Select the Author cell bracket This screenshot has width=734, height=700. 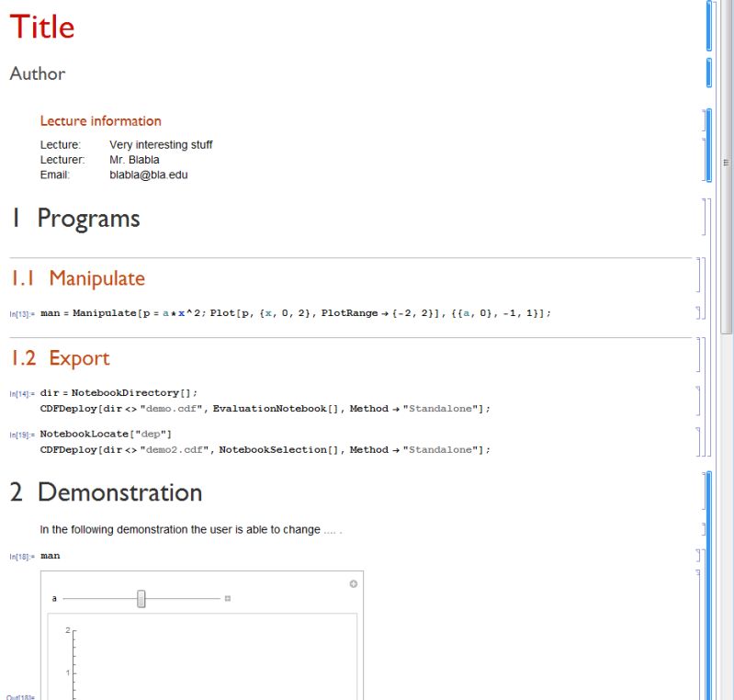coord(708,73)
